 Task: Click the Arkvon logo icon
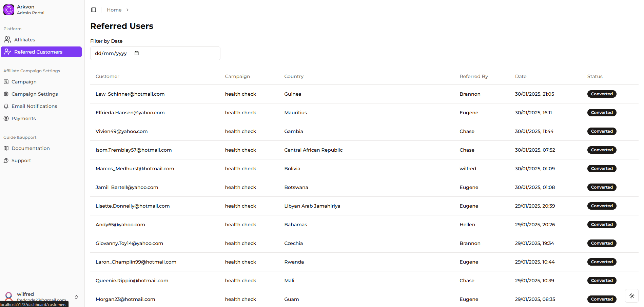[x=9, y=10]
